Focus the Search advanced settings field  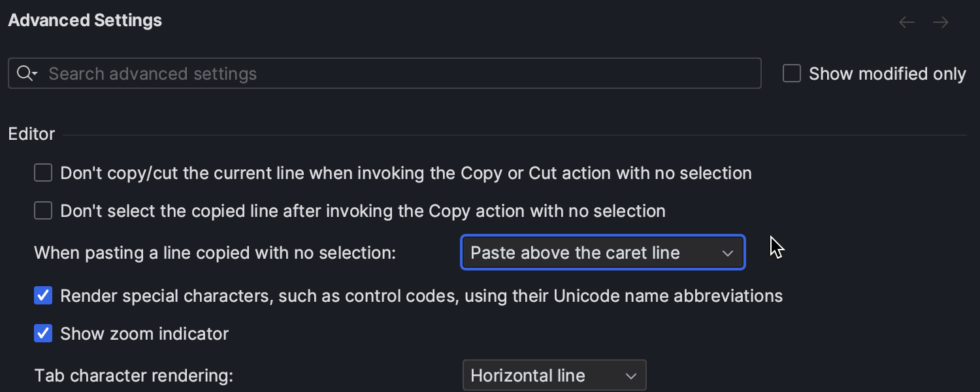(392, 73)
